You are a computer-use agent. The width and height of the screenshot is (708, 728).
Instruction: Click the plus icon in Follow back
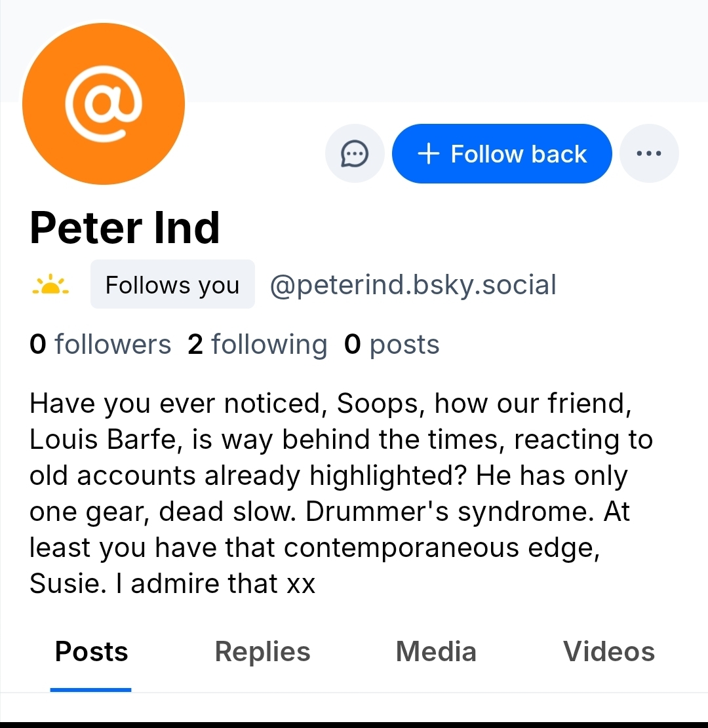[428, 154]
